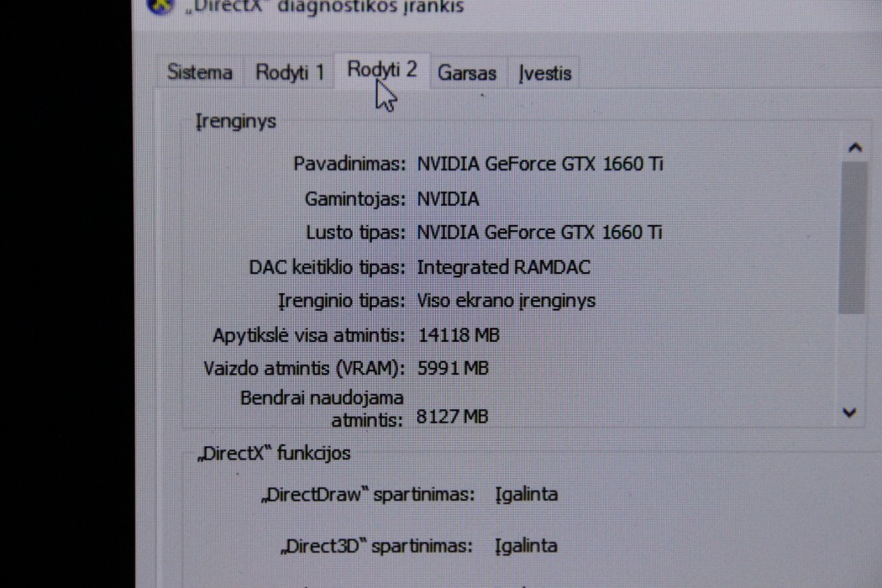
Task: Click the Bendrai naudojama atmintis label
Action: (322, 409)
